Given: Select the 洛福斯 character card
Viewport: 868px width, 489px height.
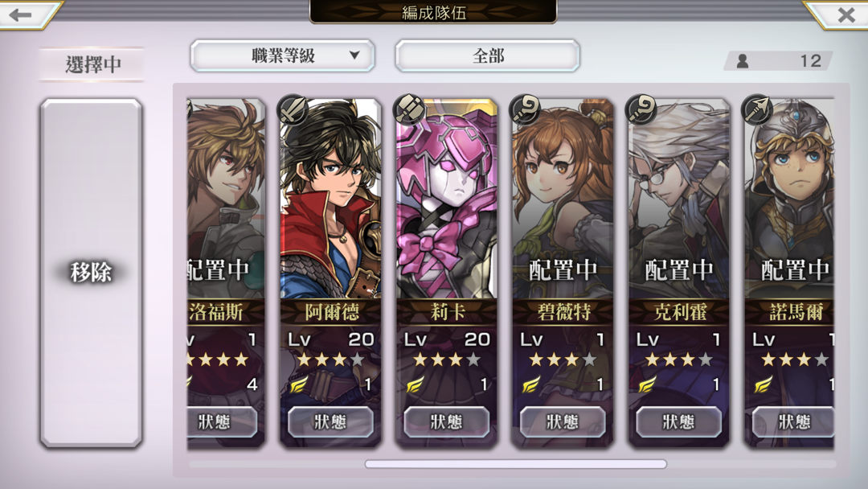Looking at the screenshot, I should tap(226, 273).
